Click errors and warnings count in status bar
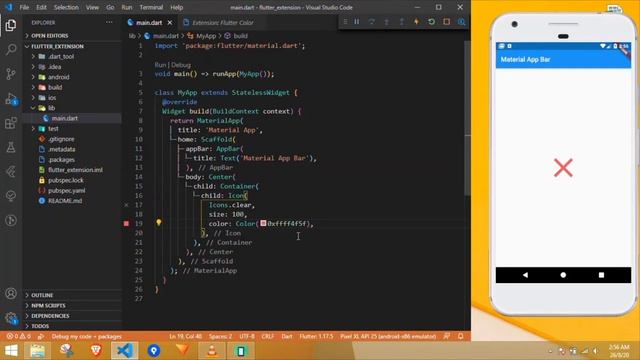640x360 pixels. pyautogui.click(x=19, y=336)
